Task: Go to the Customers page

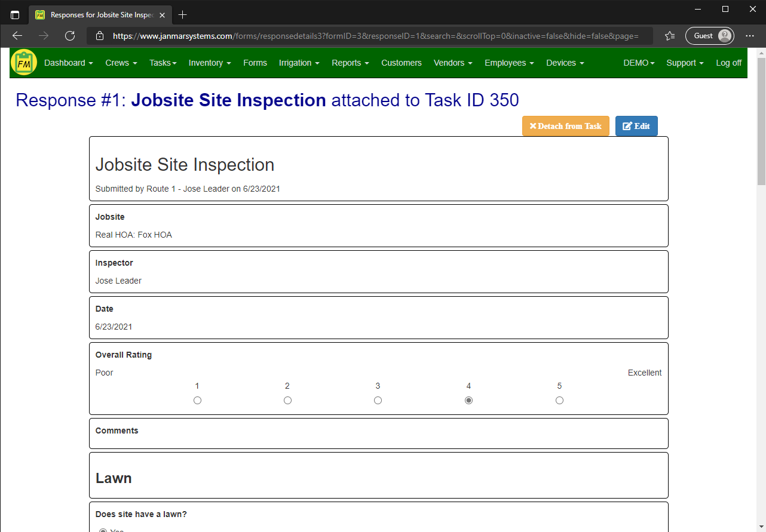Action: click(402, 63)
